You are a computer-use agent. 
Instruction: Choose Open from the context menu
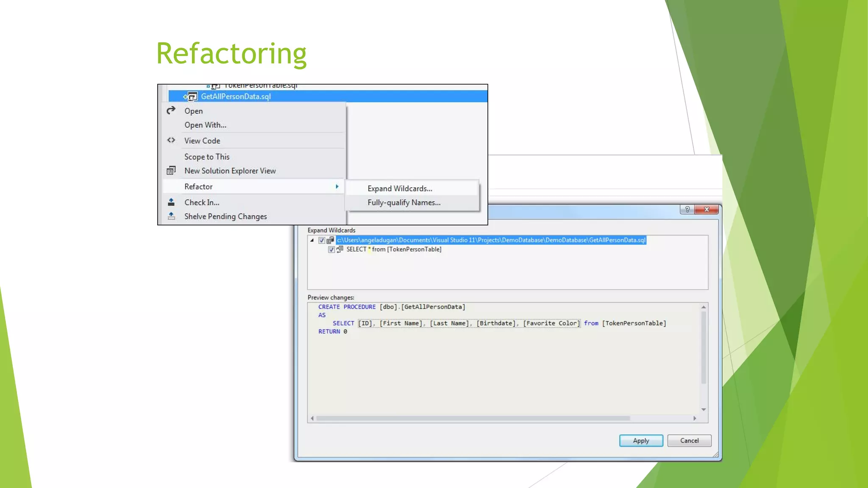click(193, 111)
